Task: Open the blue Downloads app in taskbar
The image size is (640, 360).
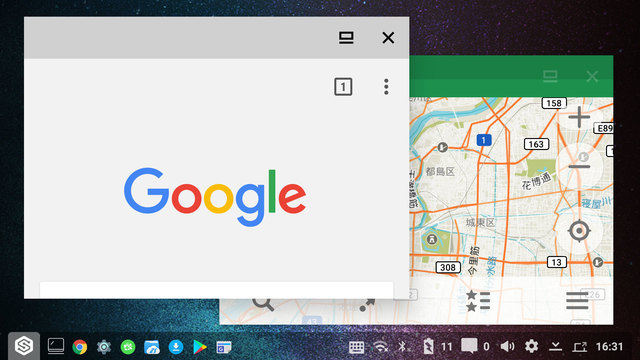Action: point(176,347)
